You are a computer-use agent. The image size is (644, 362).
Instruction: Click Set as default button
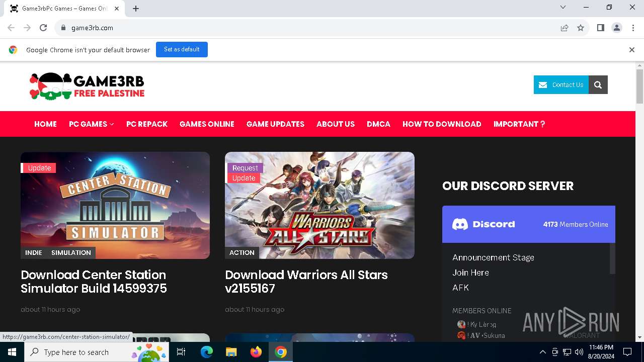[x=182, y=49]
